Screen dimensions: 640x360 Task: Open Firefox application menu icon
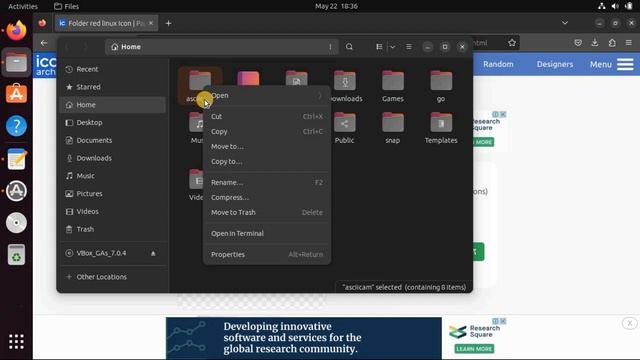[629, 43]
